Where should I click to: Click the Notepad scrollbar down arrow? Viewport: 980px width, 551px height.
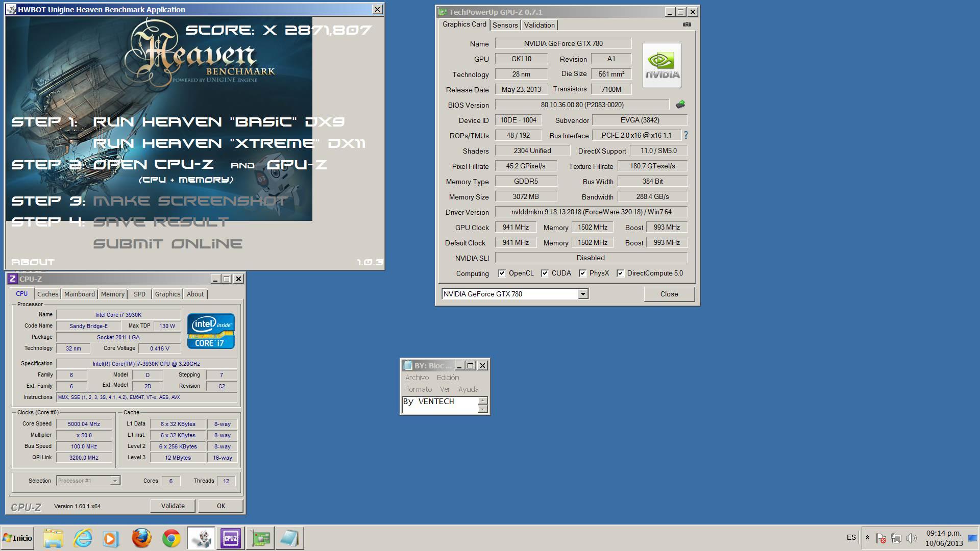click(x=483, y=409)
